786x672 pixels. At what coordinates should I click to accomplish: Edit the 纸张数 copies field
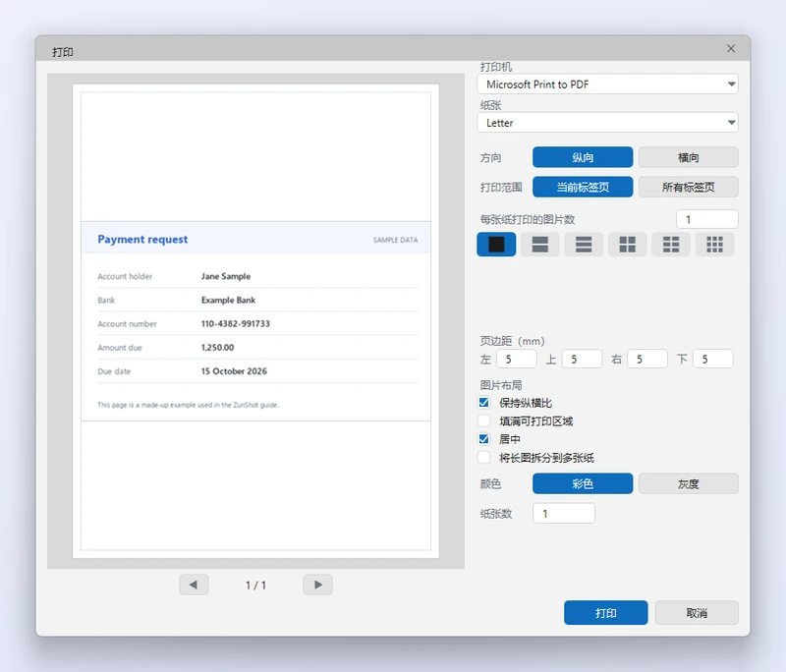(x=564, y=514)
